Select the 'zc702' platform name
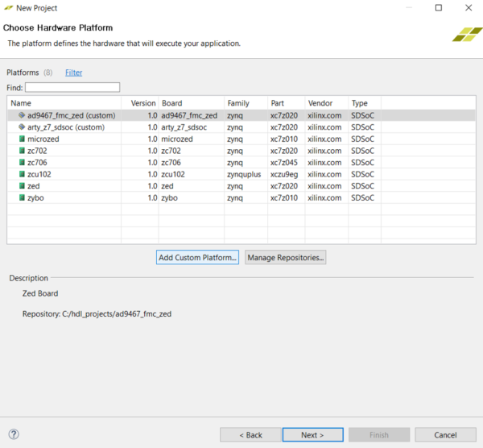 click(37, 151)
